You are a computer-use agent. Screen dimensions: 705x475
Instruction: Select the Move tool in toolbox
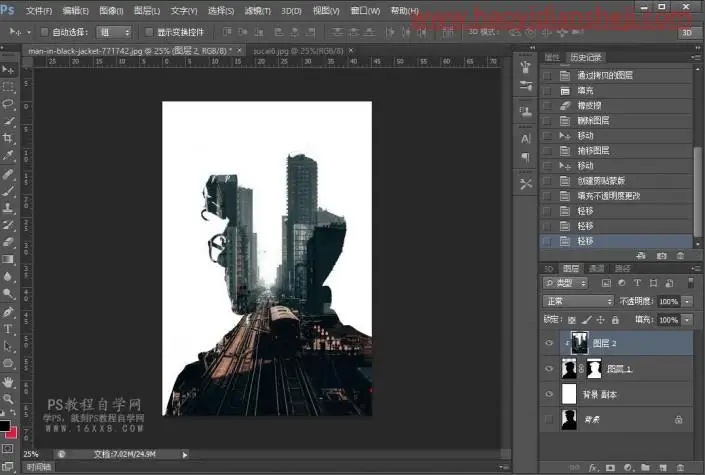(x=8, y=69)
